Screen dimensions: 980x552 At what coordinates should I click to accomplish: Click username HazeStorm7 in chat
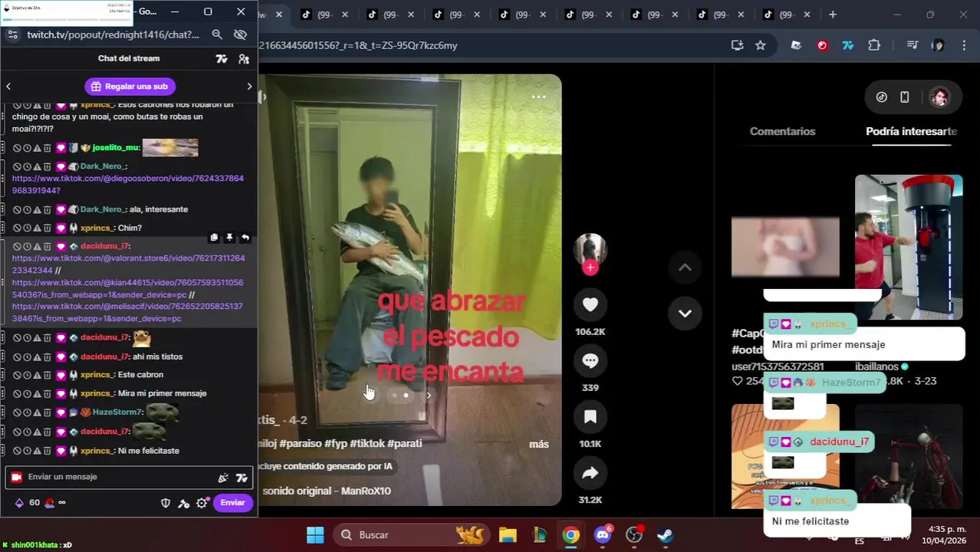click(x=117, y=412)
